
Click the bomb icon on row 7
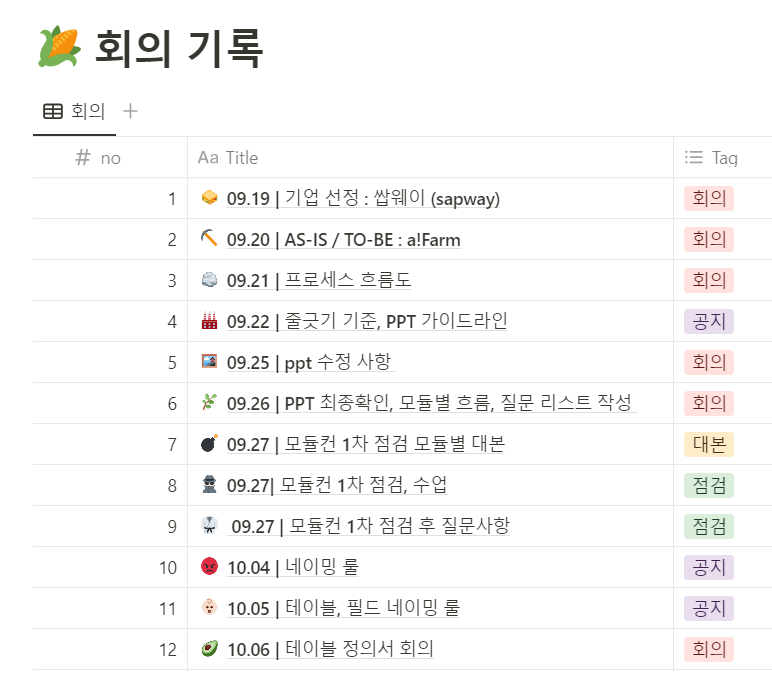(209, 443)
